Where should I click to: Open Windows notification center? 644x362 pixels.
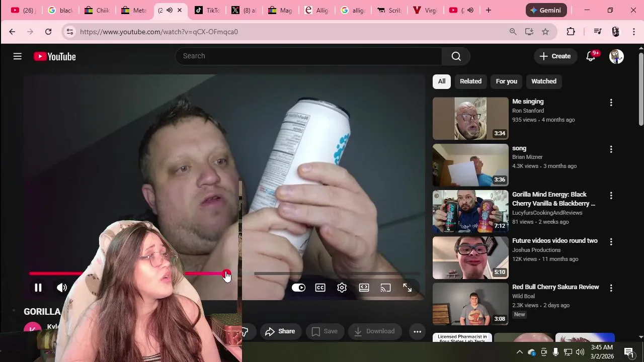point(629,352)
